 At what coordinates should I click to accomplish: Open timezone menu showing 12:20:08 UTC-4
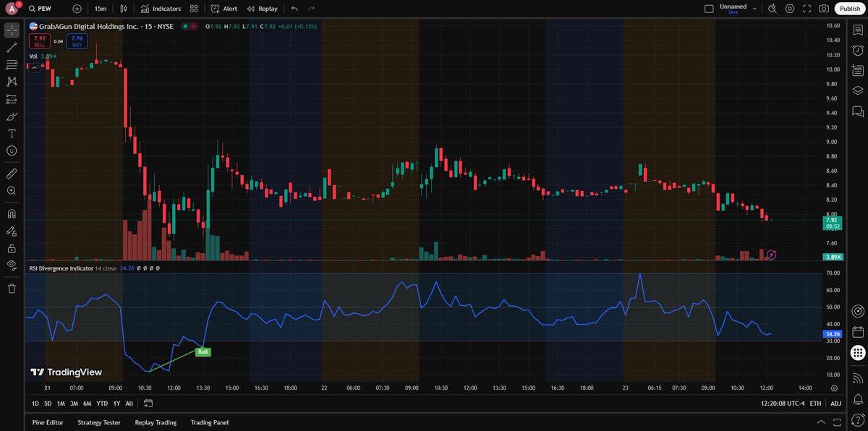(x=781, y=404)
